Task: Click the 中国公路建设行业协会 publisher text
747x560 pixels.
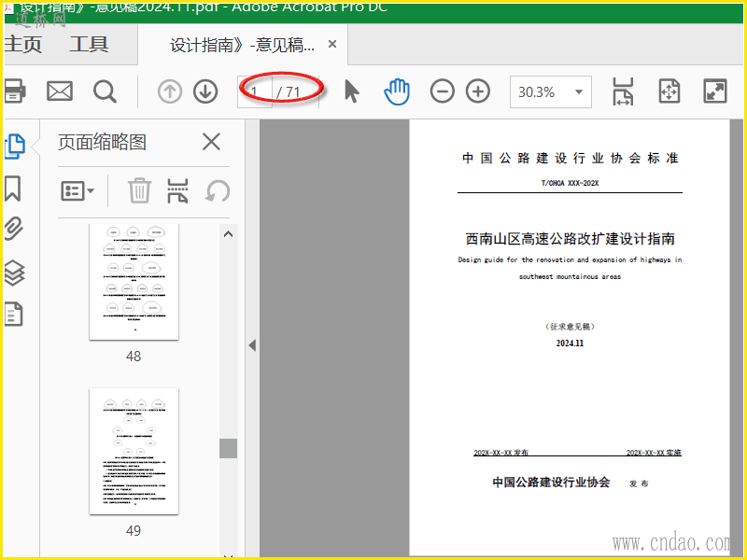Action: (551, 483)
